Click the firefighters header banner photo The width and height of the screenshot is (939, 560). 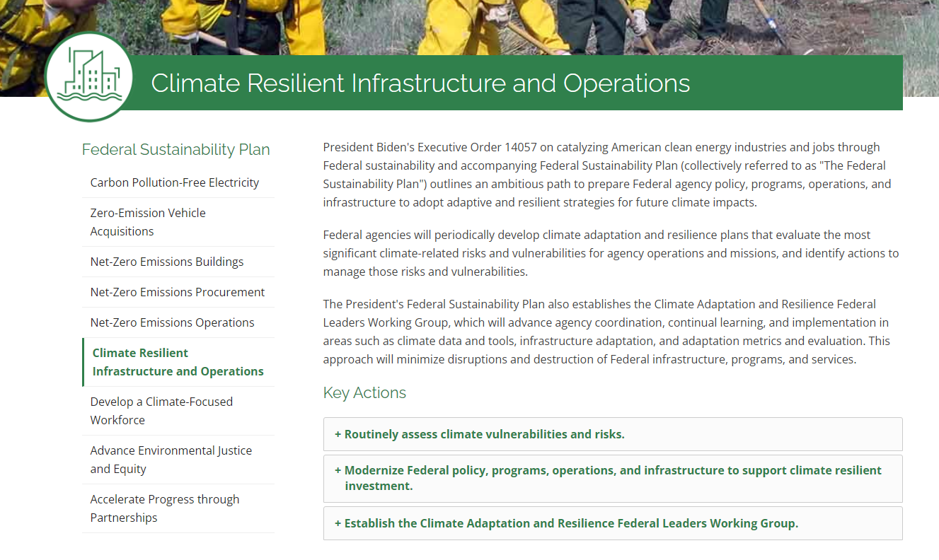tap(469, 27)
